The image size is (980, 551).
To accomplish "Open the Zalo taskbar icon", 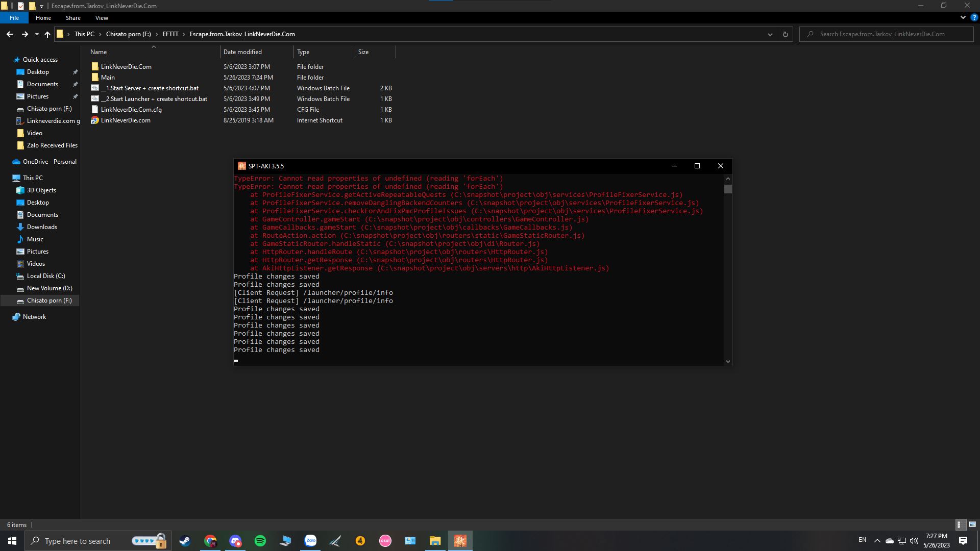I will click(x=310, y=541).
